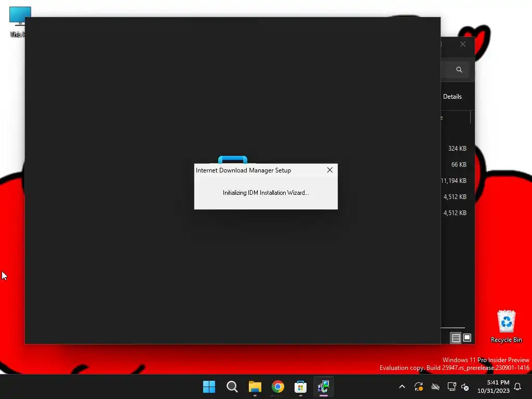Open the Details pane in File Explorer
The width and height of the screenshot is (532, 399).
453,97
